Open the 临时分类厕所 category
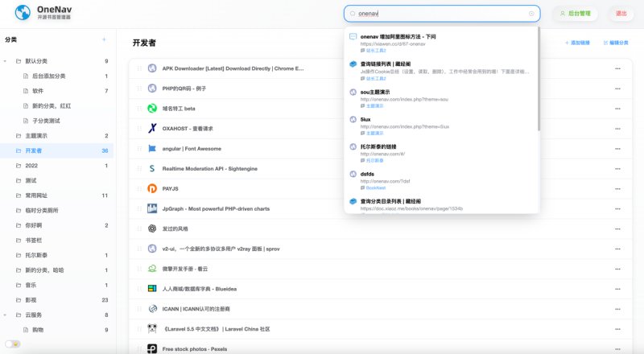 tap(42, 210)
